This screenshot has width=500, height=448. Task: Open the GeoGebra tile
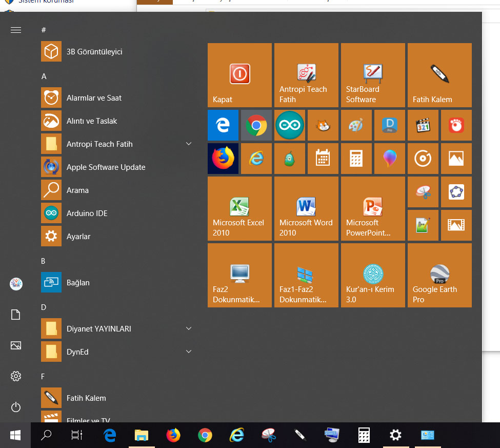click(x=456, y=192)
